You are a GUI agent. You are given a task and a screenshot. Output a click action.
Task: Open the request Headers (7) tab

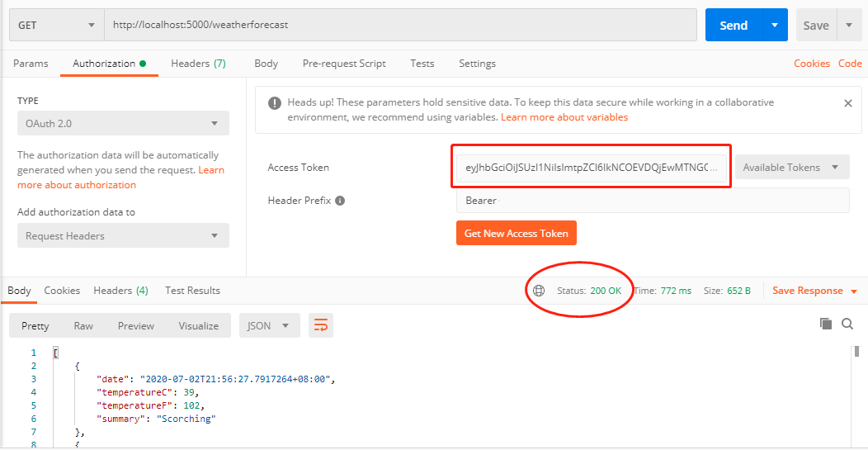[x=198, y=64]
